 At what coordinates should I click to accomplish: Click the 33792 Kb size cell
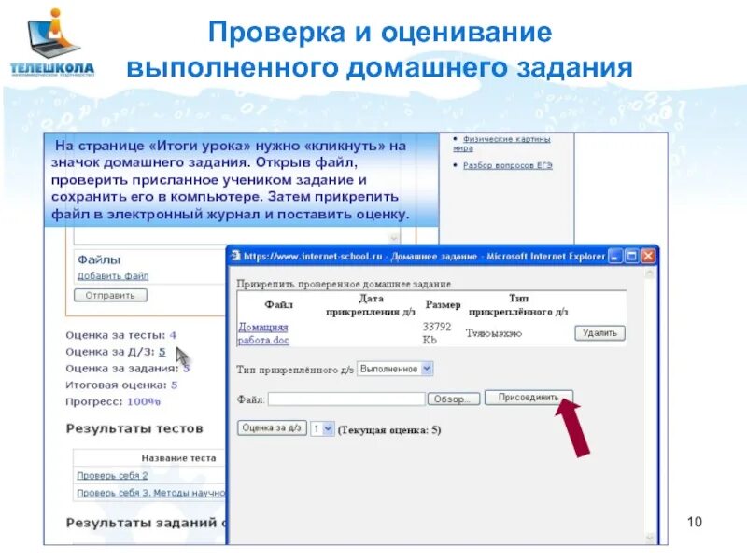click(436, 333)
